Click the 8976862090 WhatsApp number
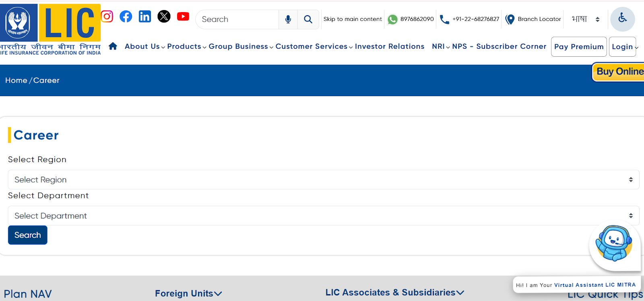The height and width of the screenshot is (301, 644). (x=417, y=19)
